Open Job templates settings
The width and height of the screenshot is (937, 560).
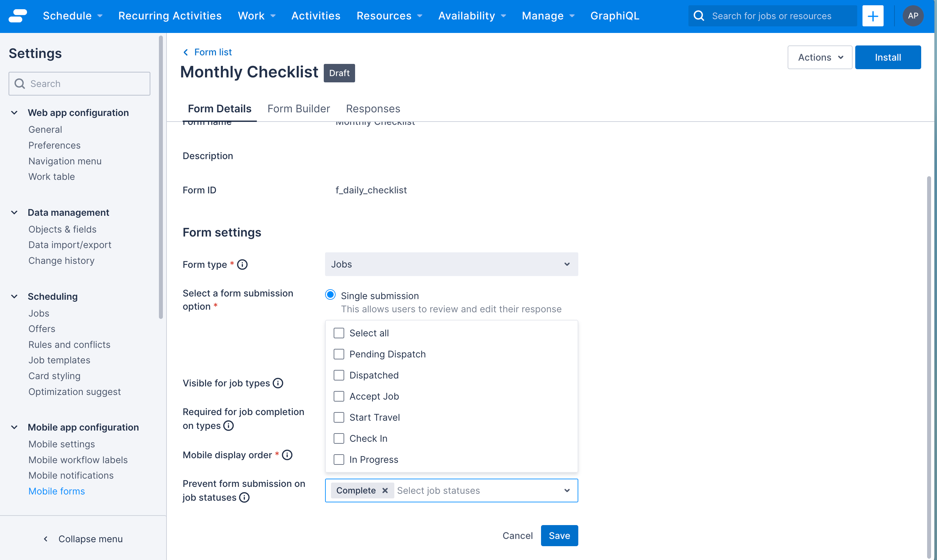(59, 360)
